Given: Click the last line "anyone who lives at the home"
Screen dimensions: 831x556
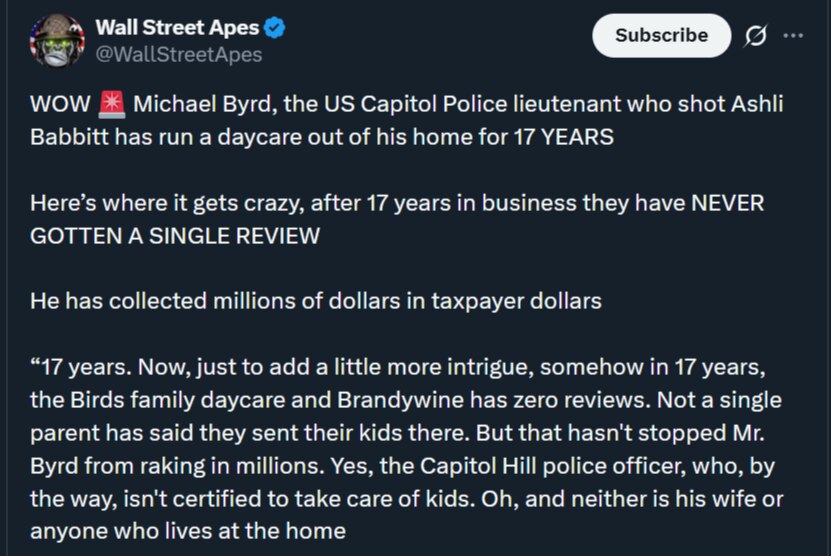Looking at the screenshot, I should point(187,531).
